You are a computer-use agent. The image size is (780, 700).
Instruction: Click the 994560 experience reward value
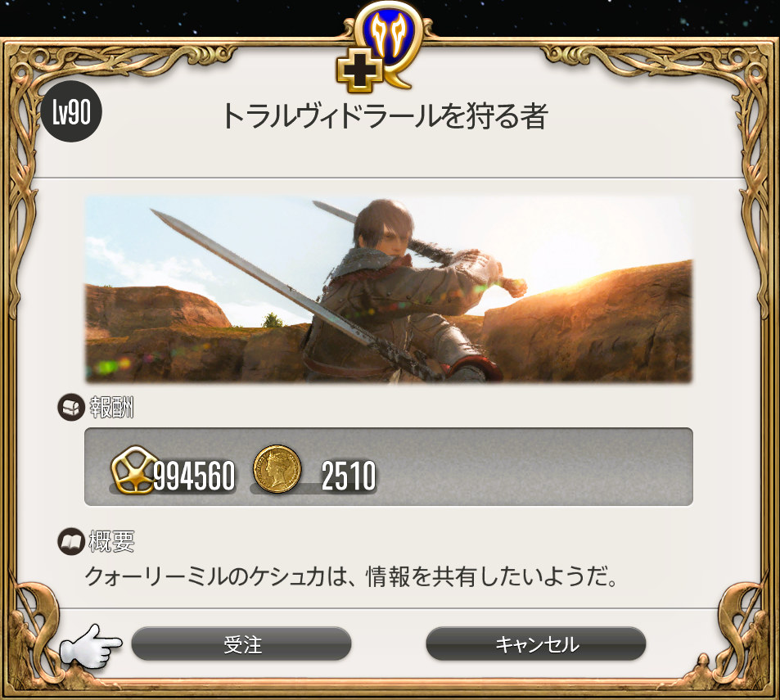[x=194, y=476]
